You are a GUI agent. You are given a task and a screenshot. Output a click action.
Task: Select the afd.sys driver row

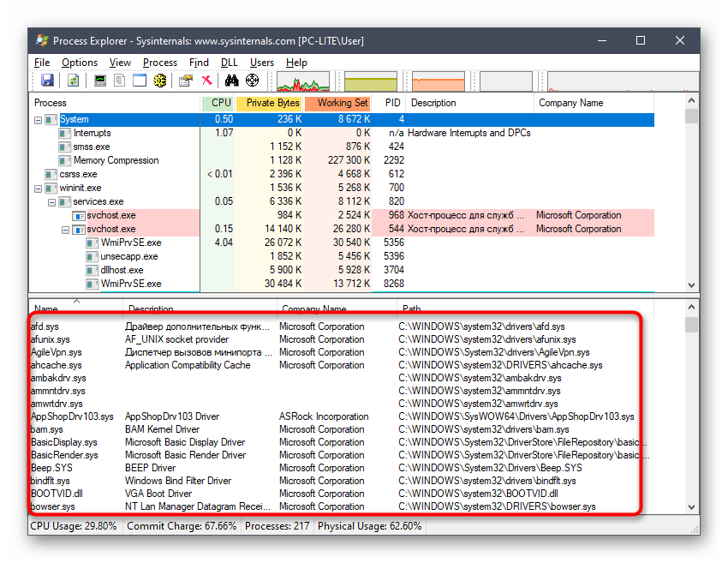pyautogui.click(x=340, y=326)
